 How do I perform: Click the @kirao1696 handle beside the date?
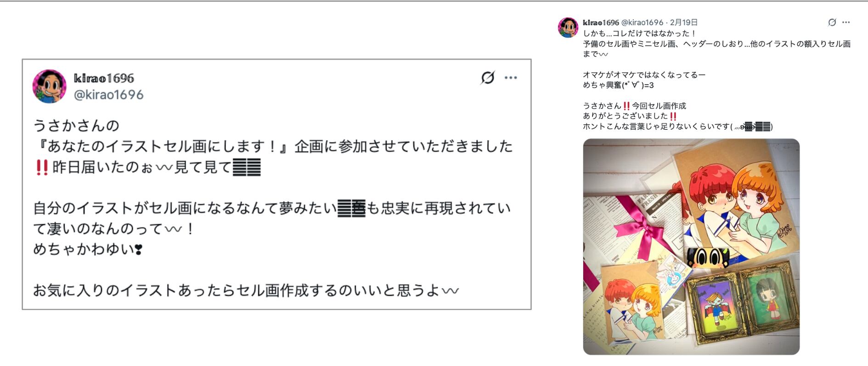pos(643,22)
